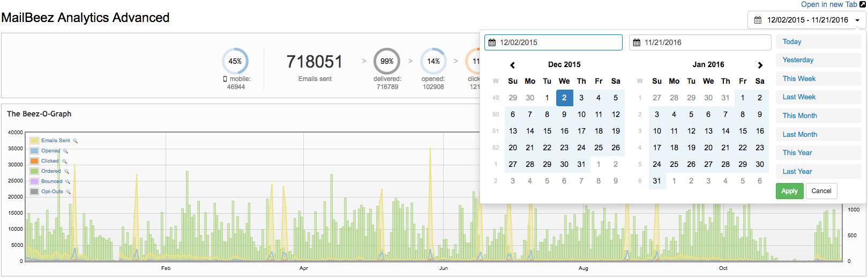Toggle the Bounced series label
The image size is (868, 278).
[x=52, y=181]
